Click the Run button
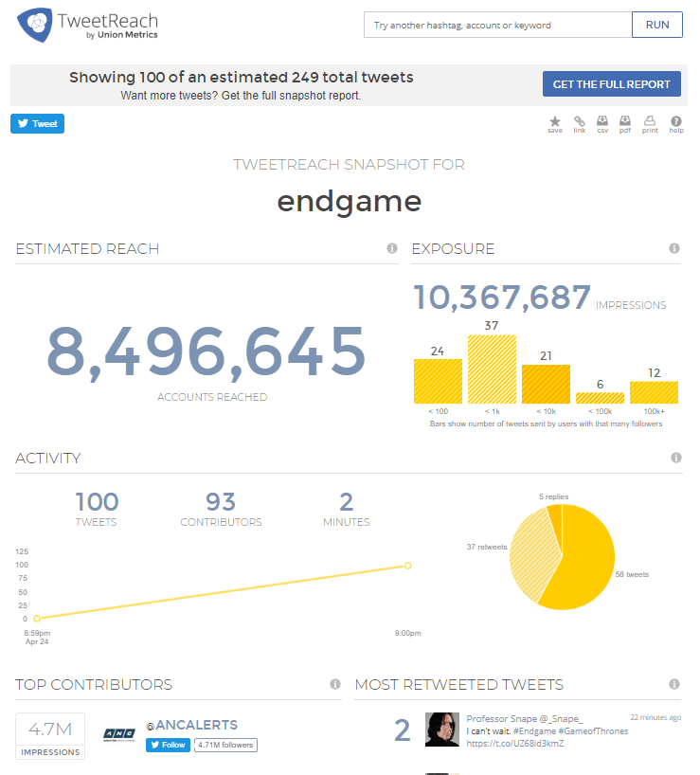 (x=657, y=25)
